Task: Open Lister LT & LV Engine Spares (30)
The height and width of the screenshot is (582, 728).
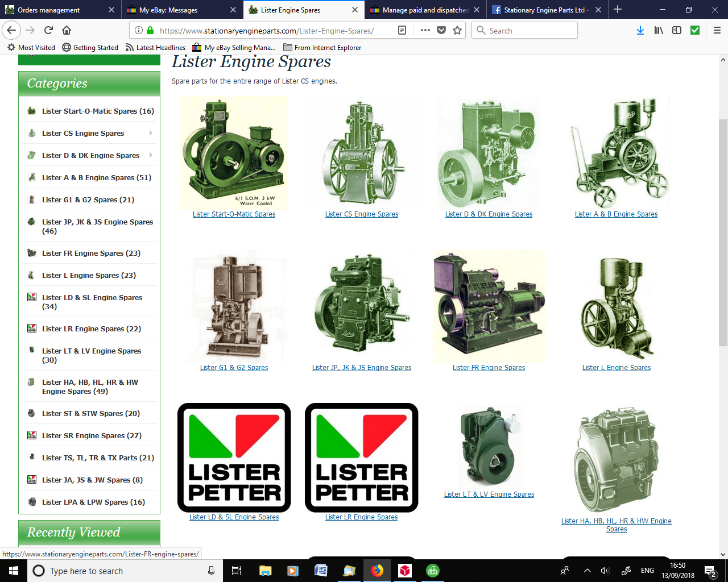Action: pyautogui.click(x=92, y=355)
